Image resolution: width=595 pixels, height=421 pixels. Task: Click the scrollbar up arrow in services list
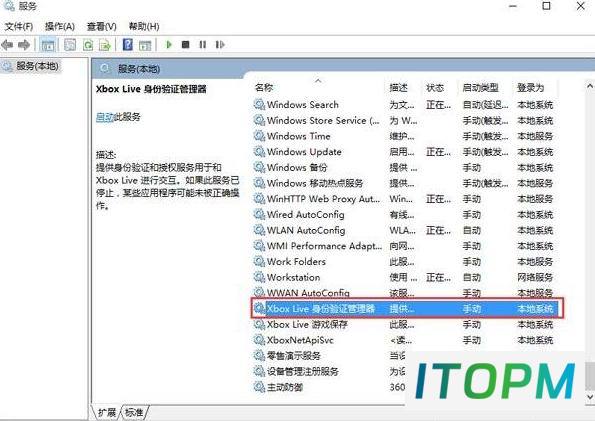(590, 87)
